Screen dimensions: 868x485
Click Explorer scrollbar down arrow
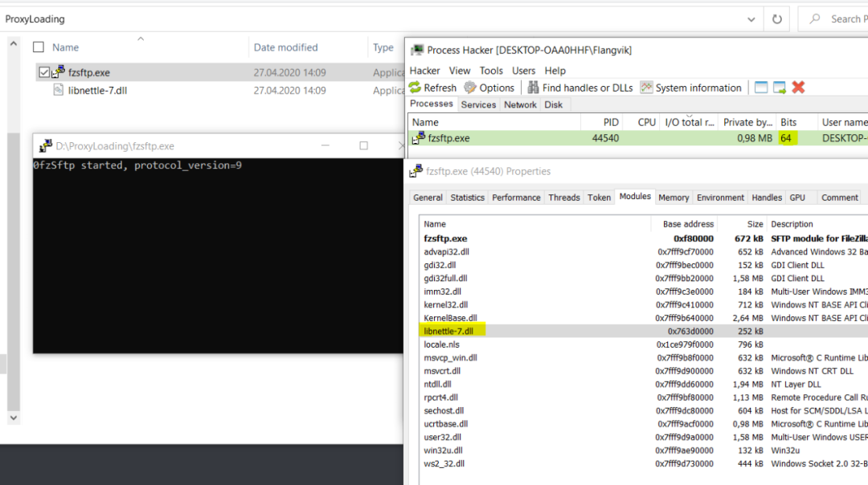point(14,418)
